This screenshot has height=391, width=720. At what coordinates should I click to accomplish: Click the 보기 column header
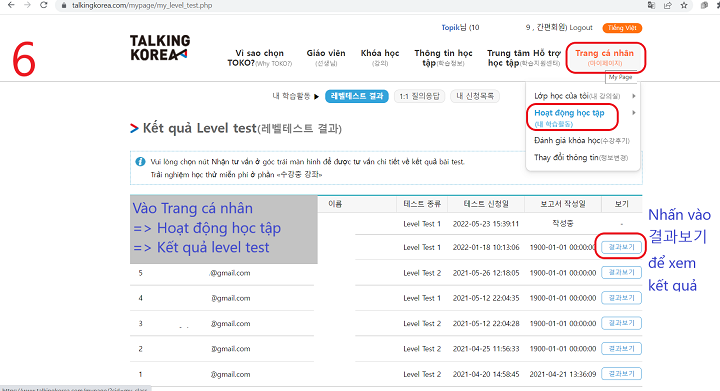[x=621, y=204]
